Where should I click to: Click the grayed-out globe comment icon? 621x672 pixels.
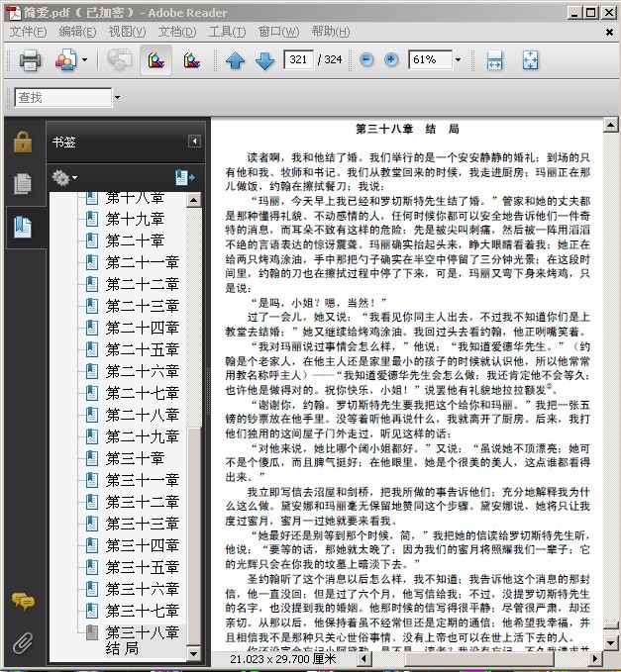tap(119, 60)
